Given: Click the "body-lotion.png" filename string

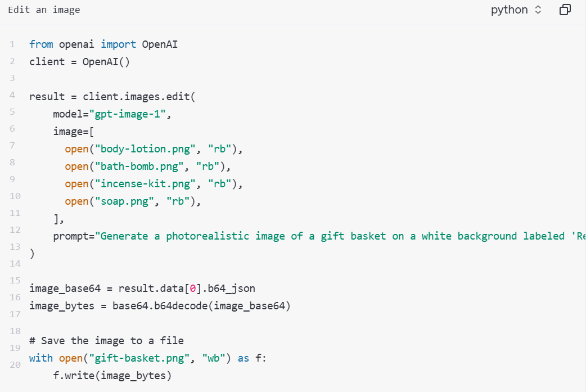Looking at the screenshot, I should [x=145, y=148].
